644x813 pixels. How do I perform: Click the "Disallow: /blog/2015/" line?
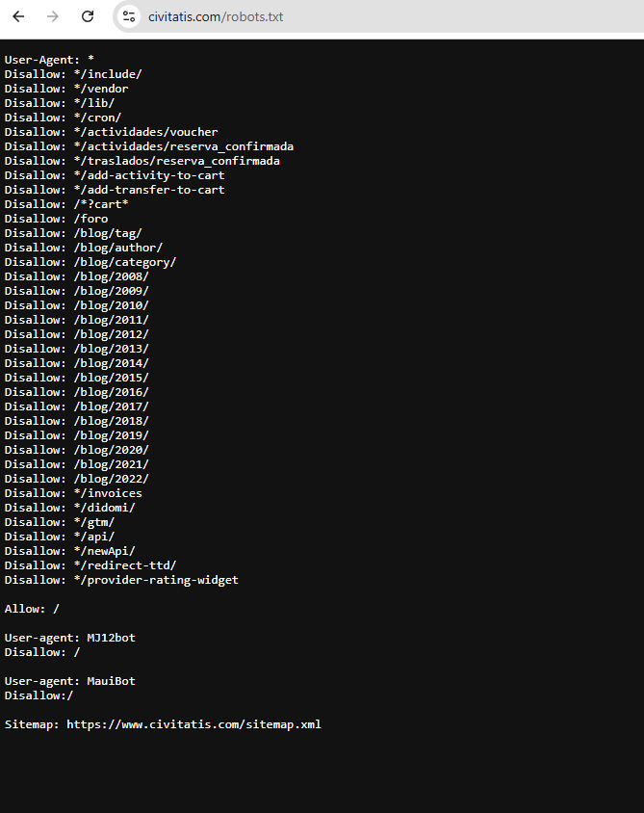[76, 378]
